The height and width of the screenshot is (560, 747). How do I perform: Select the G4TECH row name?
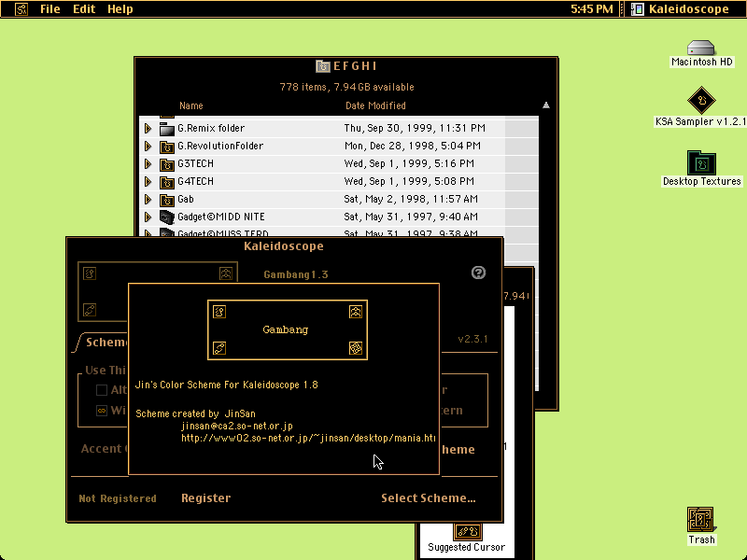point(195,181)
